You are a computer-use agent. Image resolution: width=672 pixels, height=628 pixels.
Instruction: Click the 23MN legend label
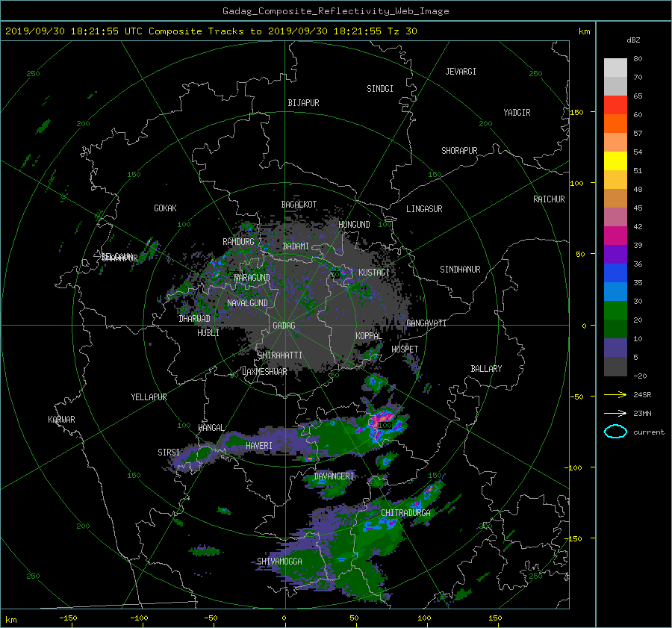[642, 414]
